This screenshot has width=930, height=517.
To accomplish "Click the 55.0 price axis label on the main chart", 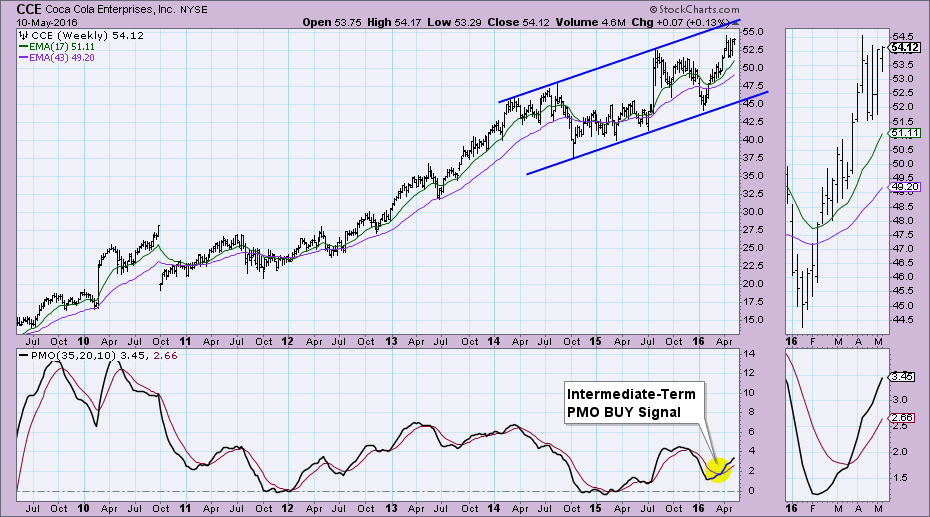I will (x=752, y=31).
